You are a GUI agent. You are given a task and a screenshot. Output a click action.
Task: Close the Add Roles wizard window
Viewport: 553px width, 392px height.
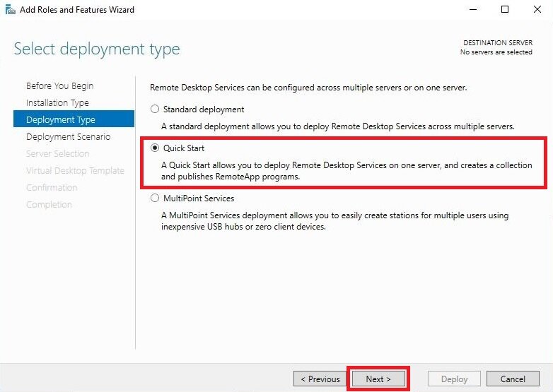point(537,9)
